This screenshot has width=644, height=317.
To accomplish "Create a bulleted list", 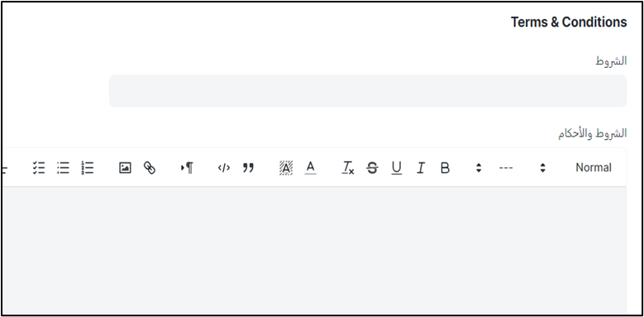I will coord(63,168).
